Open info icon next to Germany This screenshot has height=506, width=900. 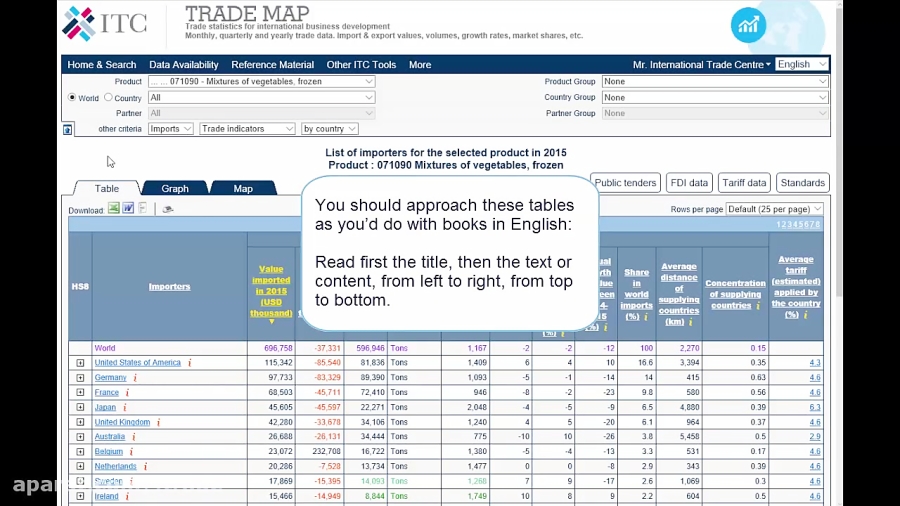[135, 377]
